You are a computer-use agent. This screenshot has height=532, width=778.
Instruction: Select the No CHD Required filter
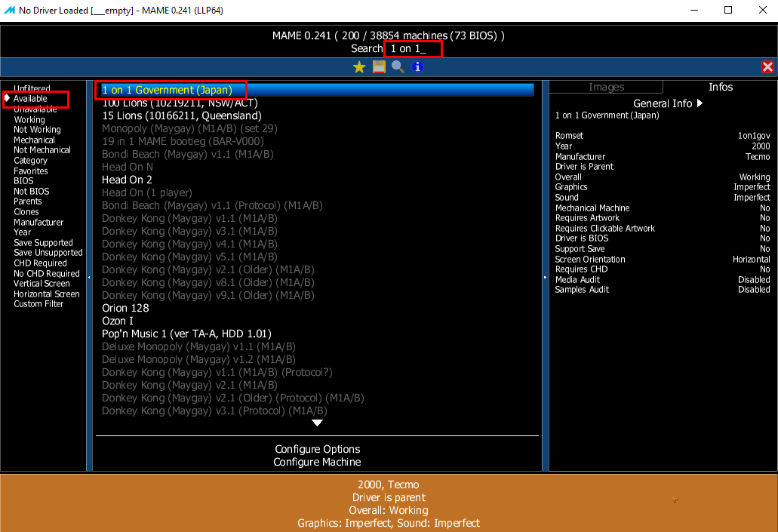(47, 273)
